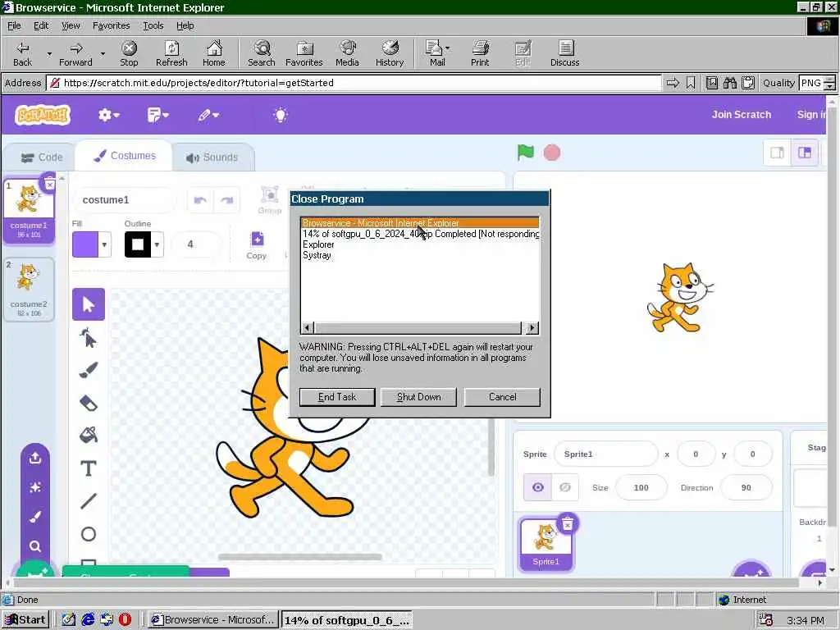Click the Stop toolbar icon
The height and width of the screenshot is (630, 840).
[x=129, y=53]
